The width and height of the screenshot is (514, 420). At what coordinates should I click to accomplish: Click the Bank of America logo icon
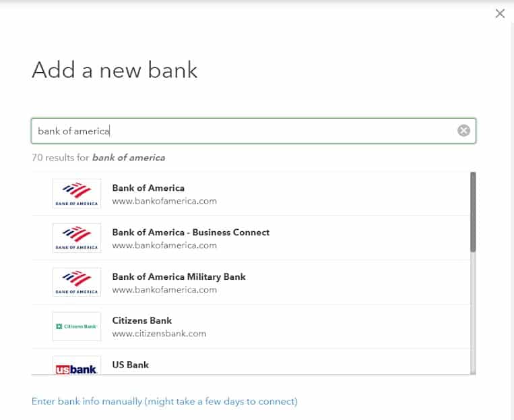(x=77, y=193)
